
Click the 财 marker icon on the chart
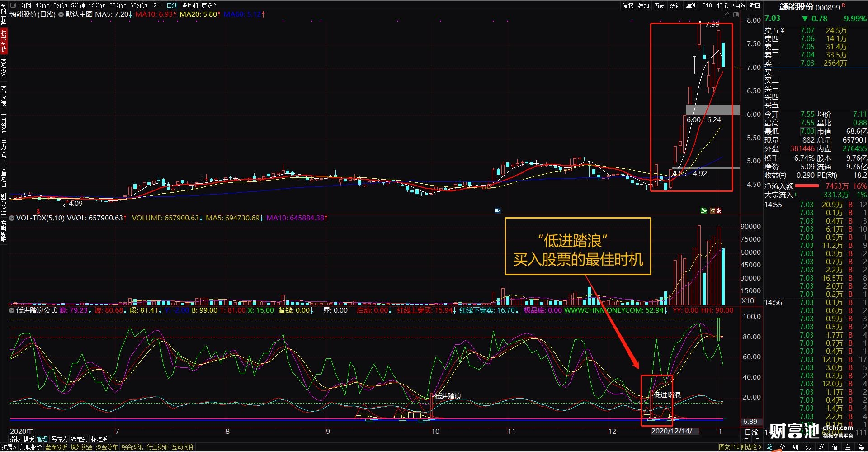point(498,210)
